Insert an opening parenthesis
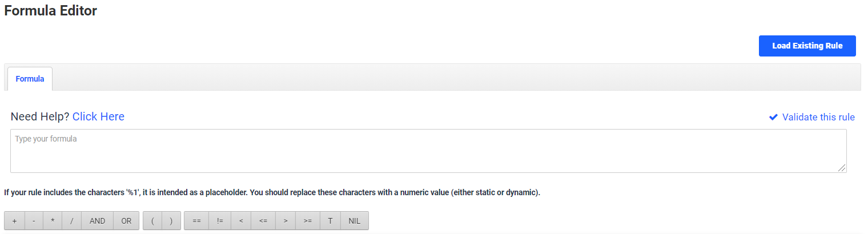 [x=152, y=221]
